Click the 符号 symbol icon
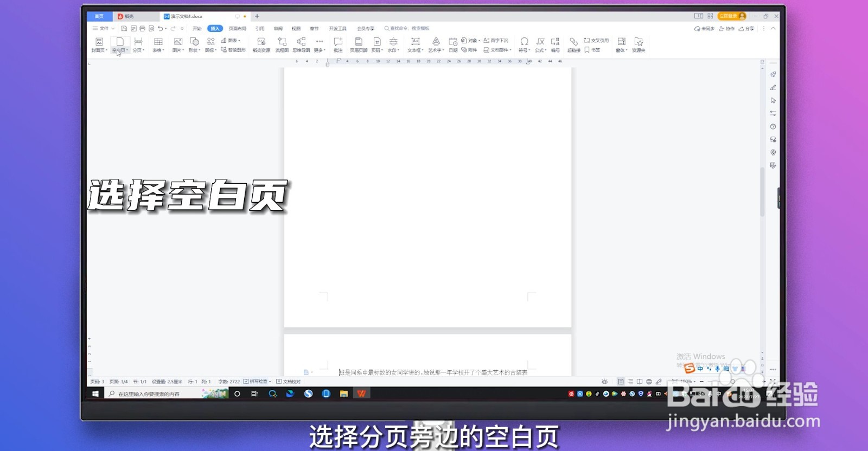This screenshot has height=451, width=868. point(524,42)
